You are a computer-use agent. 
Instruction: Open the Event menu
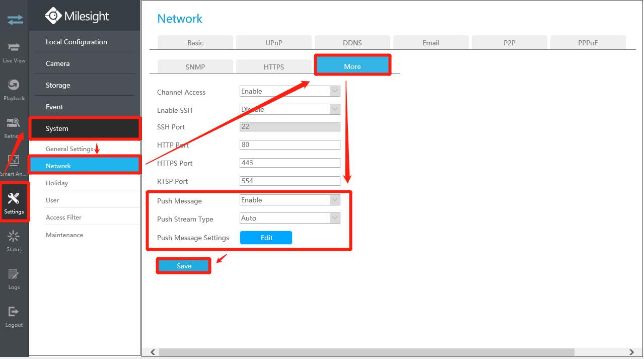[x=85, y=107]
